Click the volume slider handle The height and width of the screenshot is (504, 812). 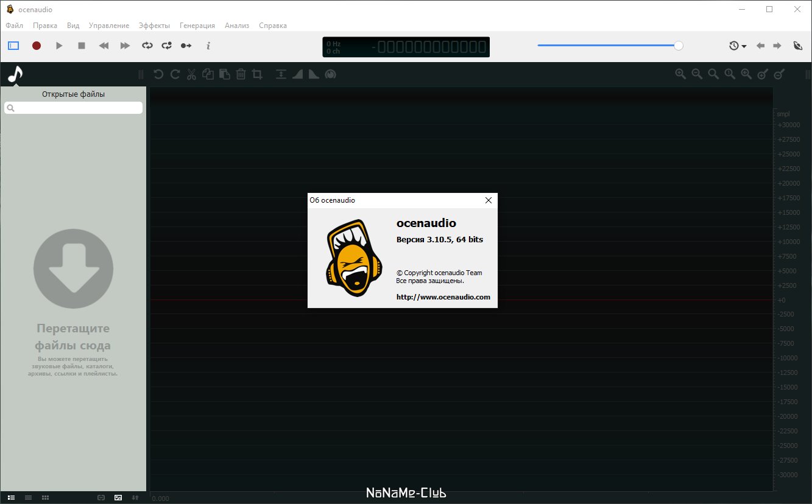679,46
